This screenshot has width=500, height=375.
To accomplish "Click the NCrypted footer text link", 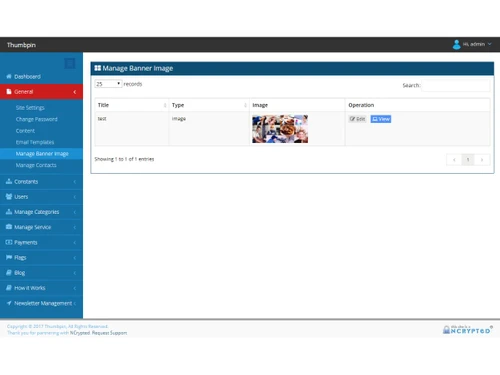I will pos(80,333).
